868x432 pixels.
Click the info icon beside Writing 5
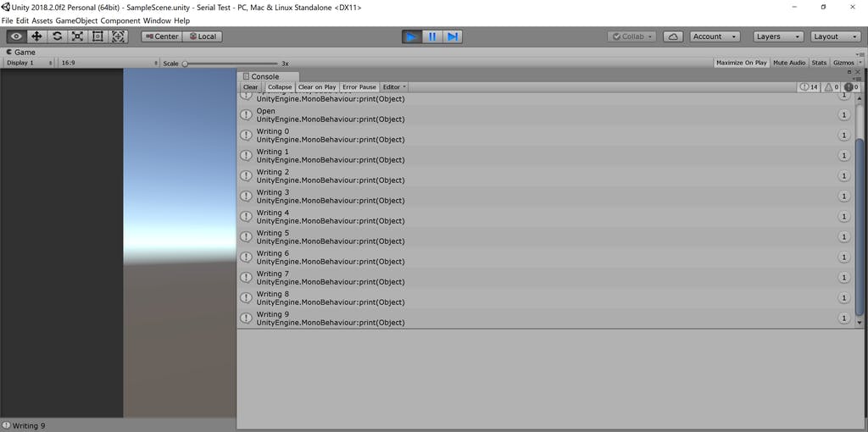(x=246, y=236)
